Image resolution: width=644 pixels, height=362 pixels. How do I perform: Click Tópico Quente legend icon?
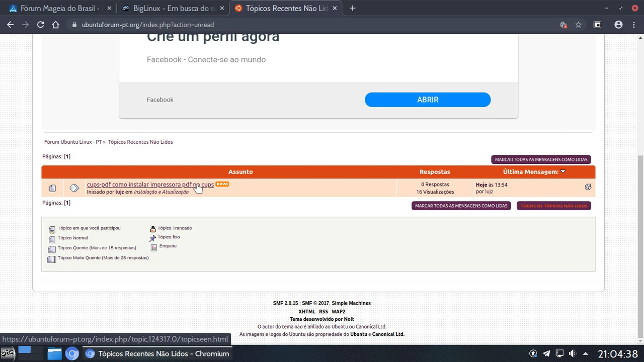(52, 249)
